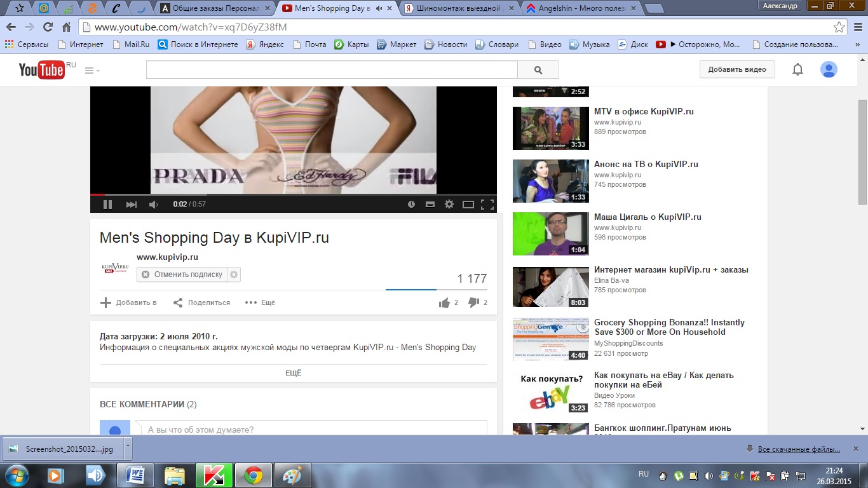Viewport: 868px width, 488px height.
Task: Open subscription settings gear icon
Action: [x=234, y=274]
